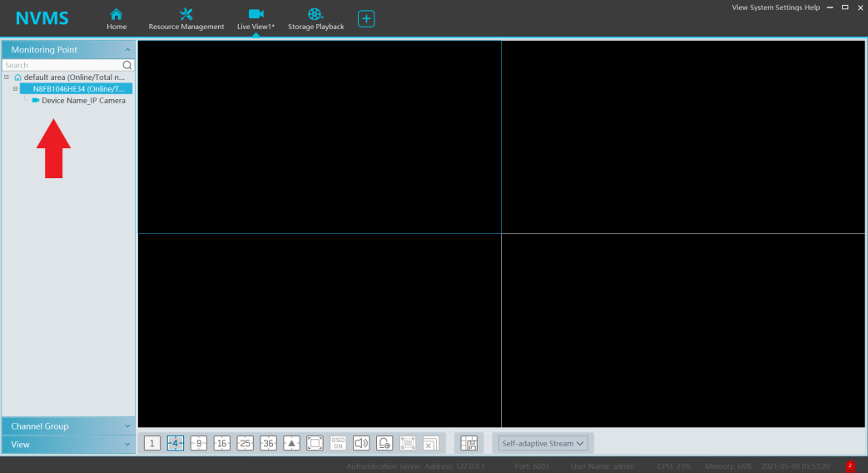
Task: Go to the Resource Management tab
Action: coord(186,19)
